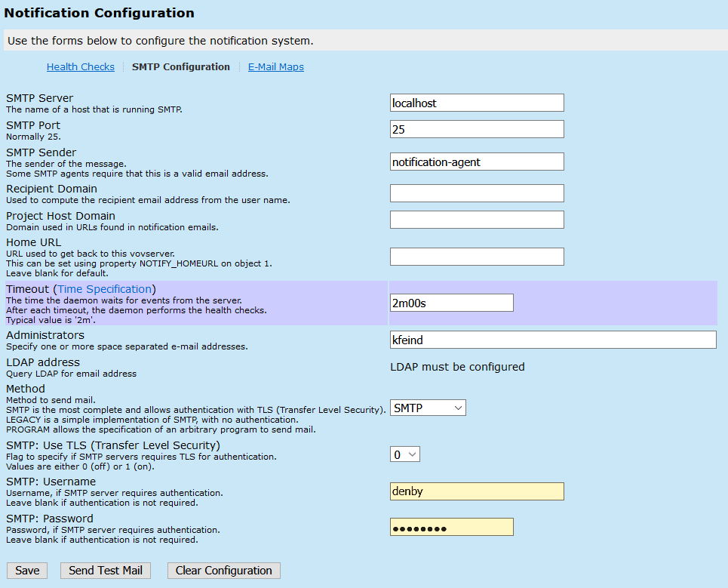Click the Recipient Domain input field
The height and width of the screenshot is (588, 728).
[x=477, y=193]
